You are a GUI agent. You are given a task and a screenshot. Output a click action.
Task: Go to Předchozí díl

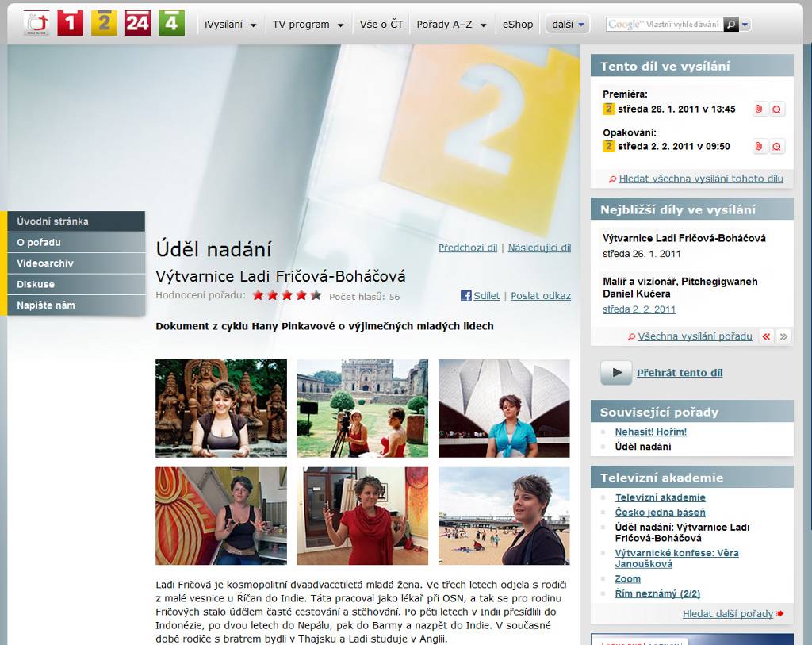tap(468, 248)
